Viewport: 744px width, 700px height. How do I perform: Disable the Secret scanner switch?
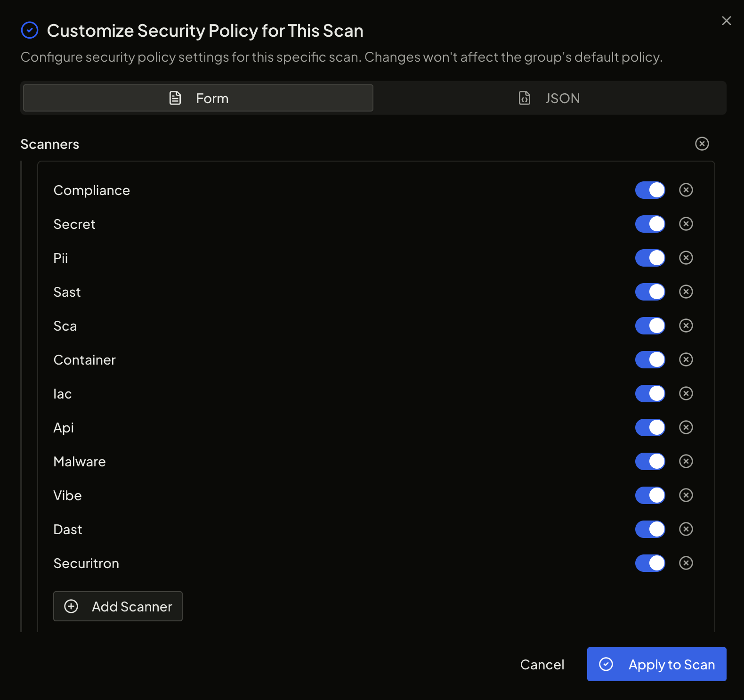pos(650,224)
